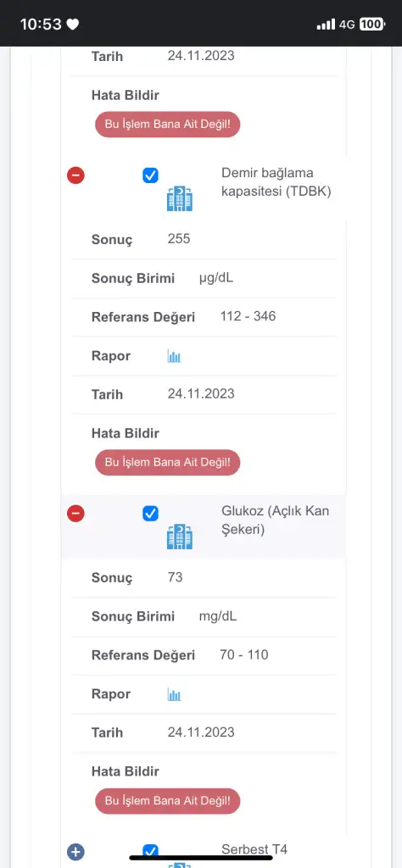Open hospital icon for Demir bağlama kapasitesi

tap(180, 198)
